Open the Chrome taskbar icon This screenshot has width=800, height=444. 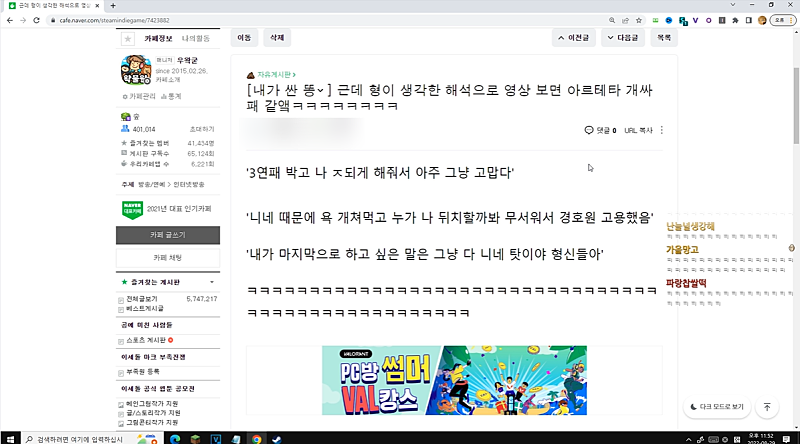tap(256, 439)
